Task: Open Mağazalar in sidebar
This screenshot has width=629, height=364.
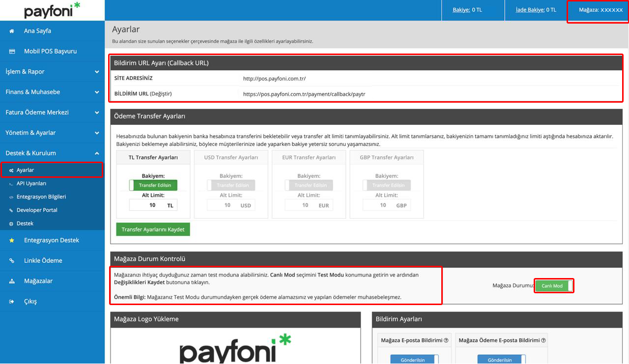Action: (x=52, y=281)
